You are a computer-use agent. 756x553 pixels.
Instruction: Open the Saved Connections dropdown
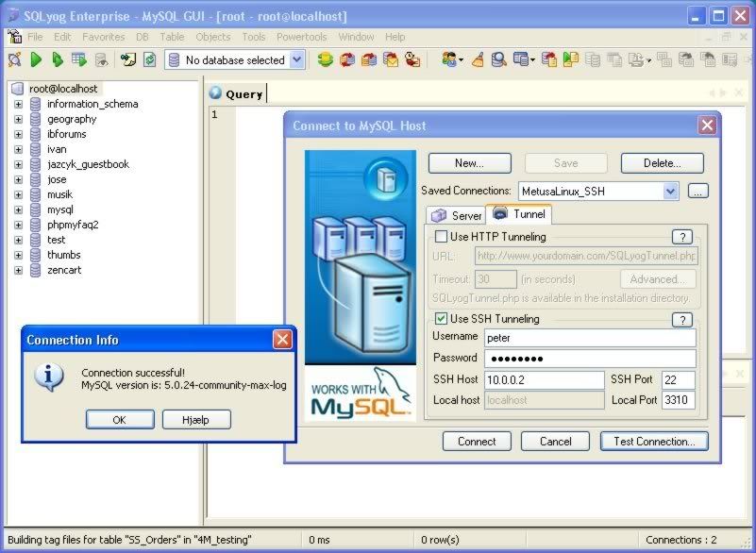(x=670, y=192)
